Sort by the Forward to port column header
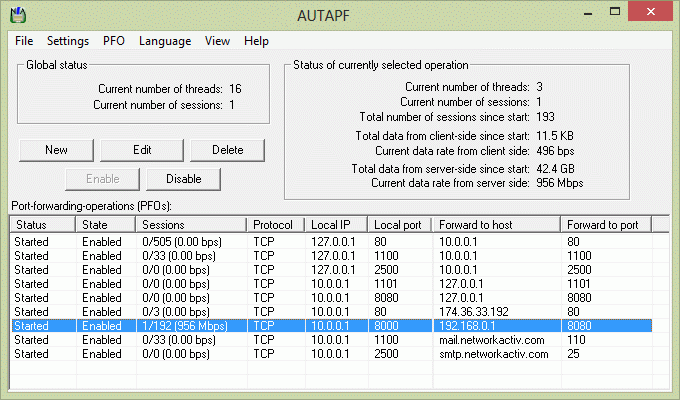Viewport: 680px width, 400px height. [606, 225]
